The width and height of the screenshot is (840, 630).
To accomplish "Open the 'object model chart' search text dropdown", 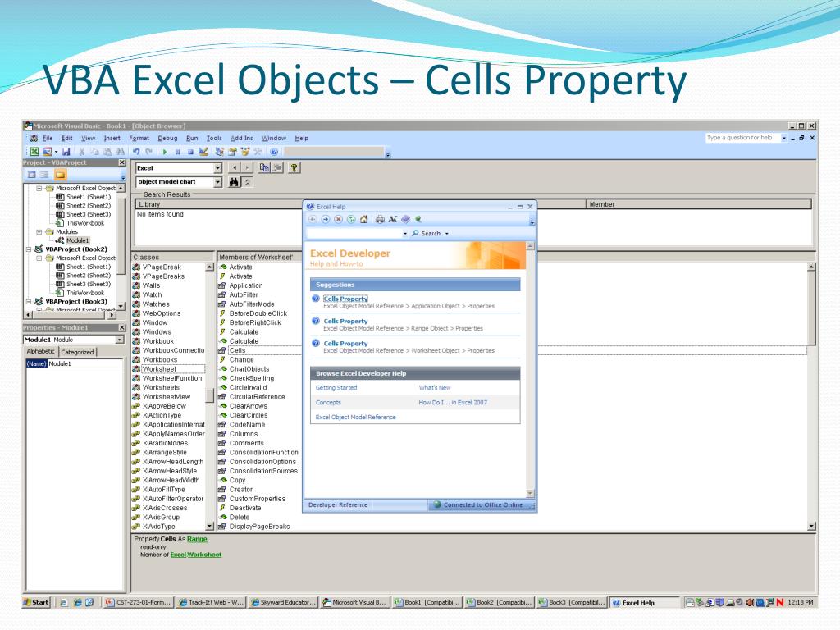I will tap(217, 182).
